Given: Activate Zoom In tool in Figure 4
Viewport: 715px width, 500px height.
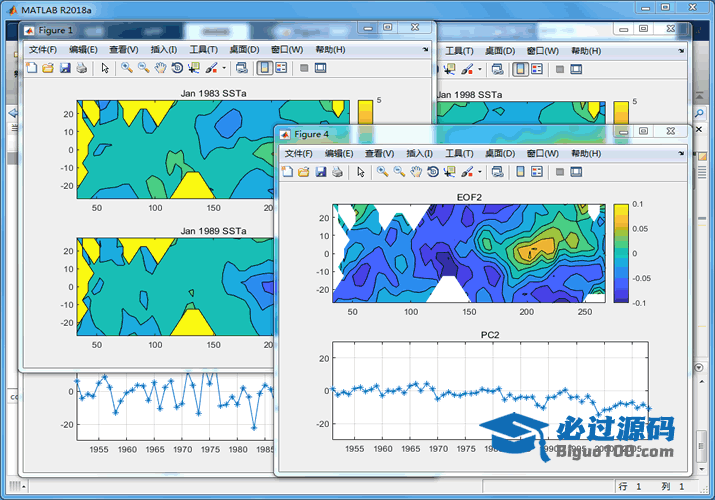Looking at the screenshot, I should coord(383,172).
